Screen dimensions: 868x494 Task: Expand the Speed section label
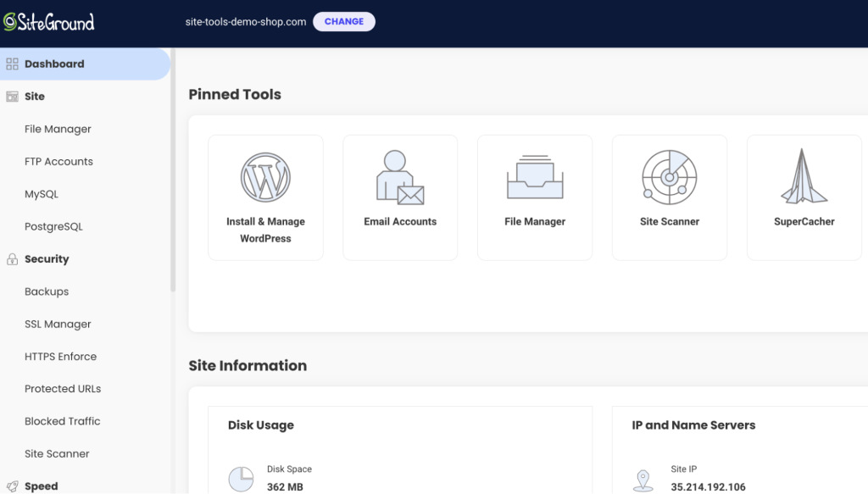tap(42, 486)
